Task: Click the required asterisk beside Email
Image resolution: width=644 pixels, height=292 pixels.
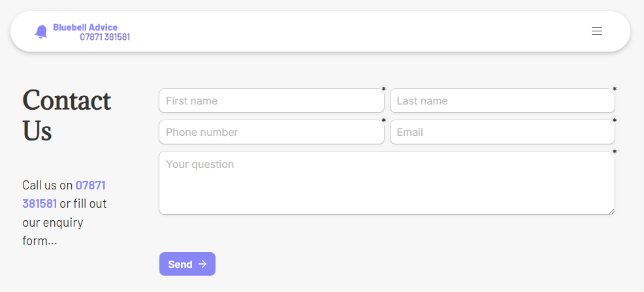Action: click(x=615, y=121)
